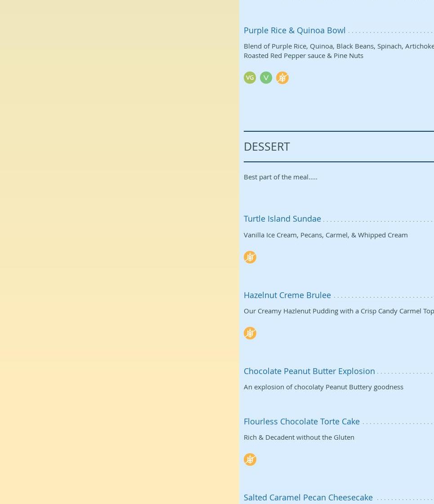The image size is (434, 504).
Task: Click gluten-free icon under Turtle Island Sundae
Action: 250,257
